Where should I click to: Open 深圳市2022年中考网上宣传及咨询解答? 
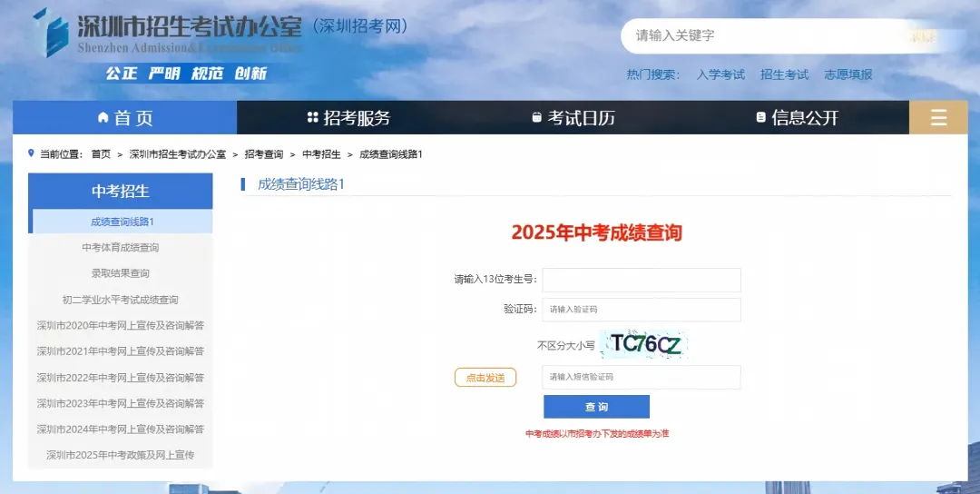click(x=121, y=378)
